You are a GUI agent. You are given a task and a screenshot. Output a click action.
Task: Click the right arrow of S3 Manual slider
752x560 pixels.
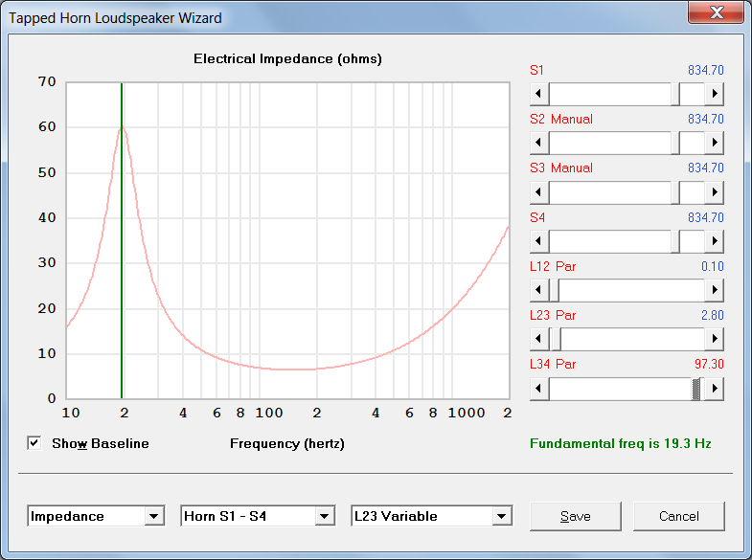[x=714, y=191]
